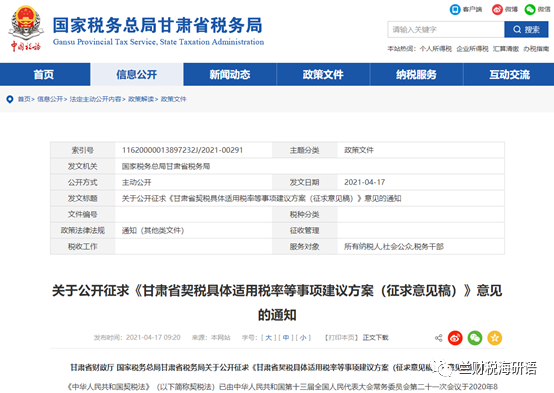Share article via red Weibo button
554x393 pixels.
(x=455, y=338)
